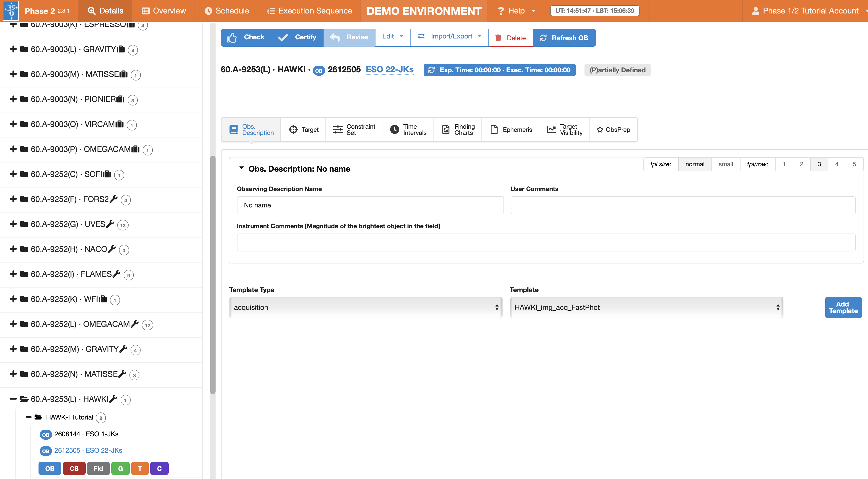Screen dimensions: 868x479
Task: Collapse the Obs. Description No name section
Action: pyautogui.click(x=241, y=168)
